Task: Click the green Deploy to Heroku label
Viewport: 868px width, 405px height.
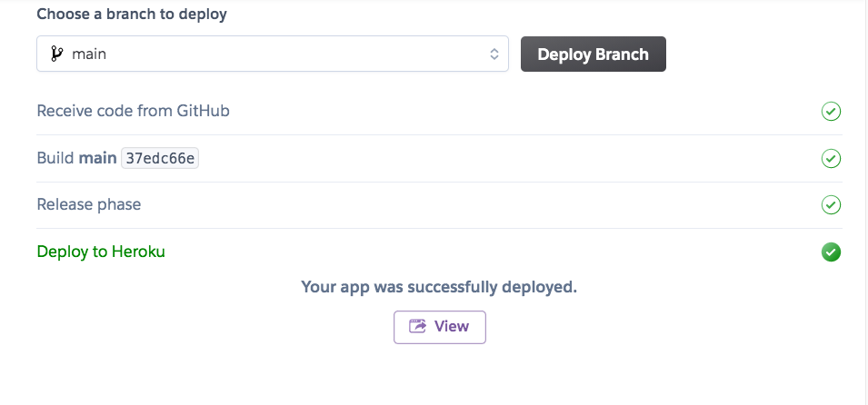Action: click(x=101, y=252)
